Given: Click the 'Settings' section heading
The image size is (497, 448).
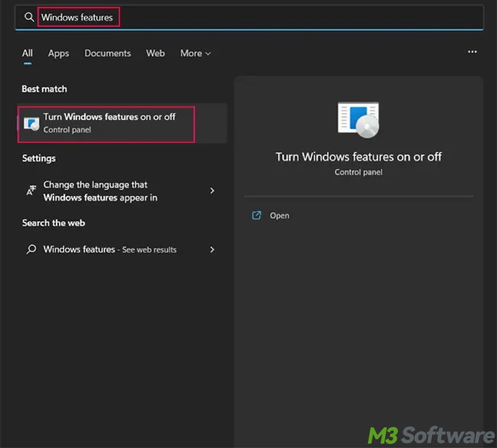Looking at the screenshot, I should [39, 158].
